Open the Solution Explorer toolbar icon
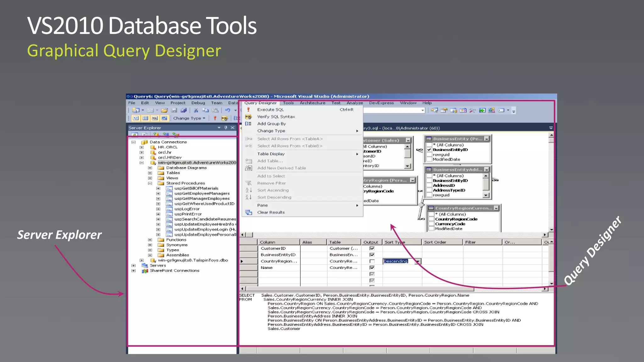Screen dimensions: 644x362 click(x=434, y=110)
